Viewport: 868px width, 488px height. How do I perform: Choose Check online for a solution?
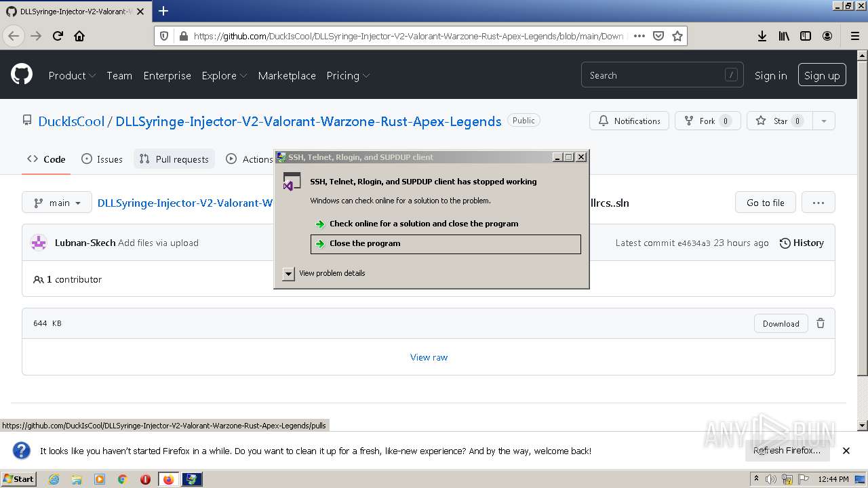pyautogui.click(x=446, y=224)
